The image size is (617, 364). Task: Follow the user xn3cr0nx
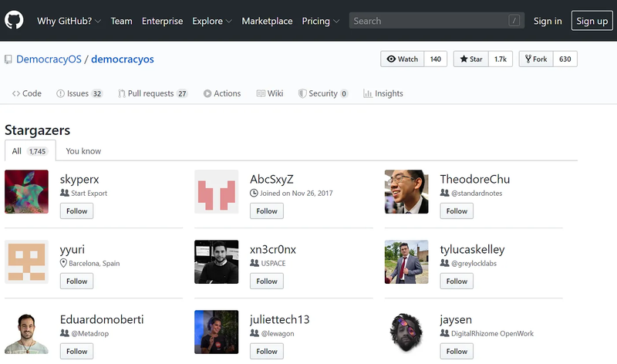[267, 281]
